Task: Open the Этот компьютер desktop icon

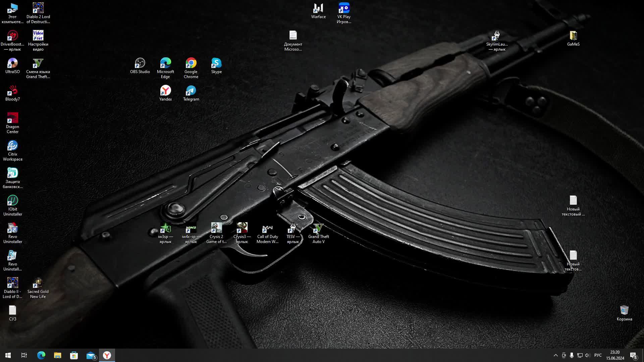Action: (12, 13)
